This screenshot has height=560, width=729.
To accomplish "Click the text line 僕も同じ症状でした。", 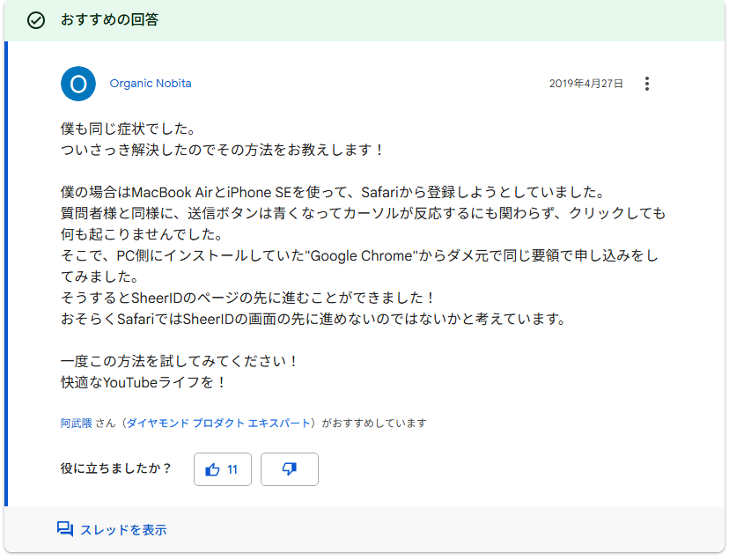I will point(127,129).
